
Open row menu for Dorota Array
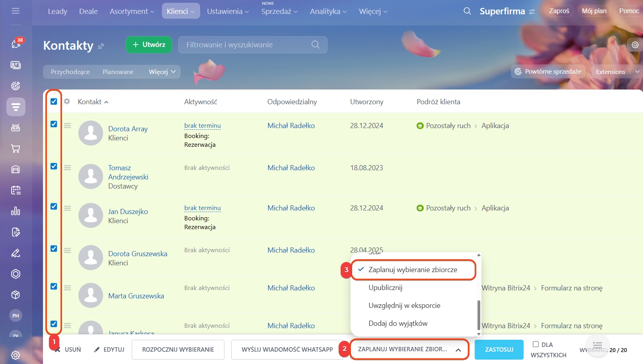[x=68, y=126]
